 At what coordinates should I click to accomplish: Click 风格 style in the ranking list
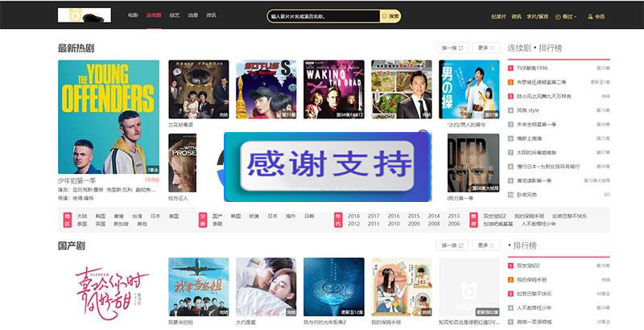[528, 110]
